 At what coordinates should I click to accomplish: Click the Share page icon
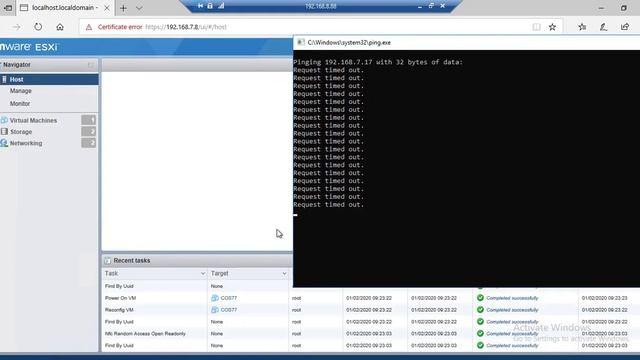tap(625, 27)
